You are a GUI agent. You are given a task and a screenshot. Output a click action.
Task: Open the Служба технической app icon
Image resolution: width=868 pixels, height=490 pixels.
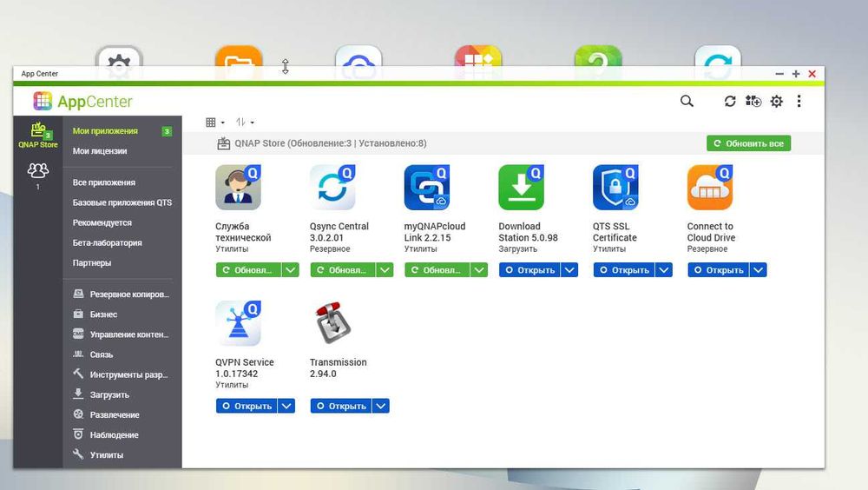(x=238, y=188)
